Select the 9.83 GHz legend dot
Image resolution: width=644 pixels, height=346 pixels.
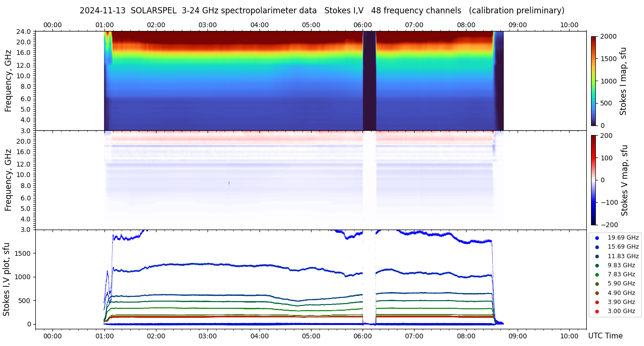point(597,265)
